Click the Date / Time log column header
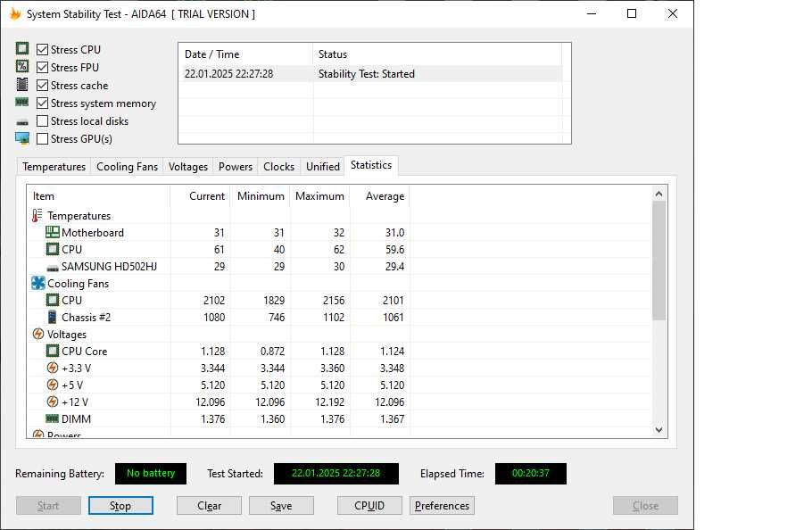Viewport: 812px width, 530px height. [246, 54]
